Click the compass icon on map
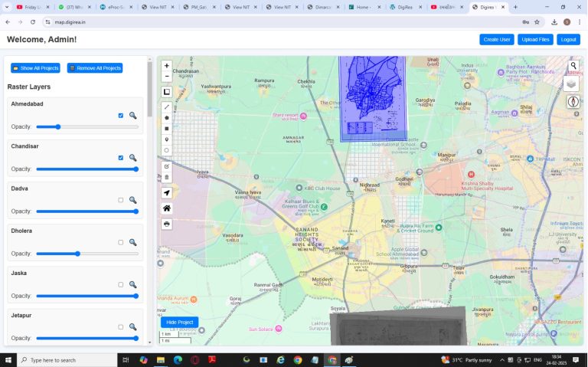This screenshot has height=367, width=588. [572, 101]
